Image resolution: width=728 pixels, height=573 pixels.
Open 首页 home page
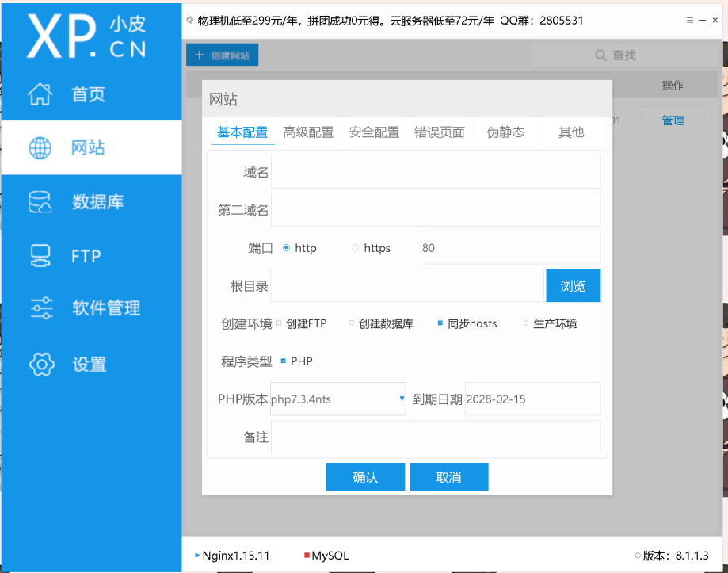pos(91,94)
